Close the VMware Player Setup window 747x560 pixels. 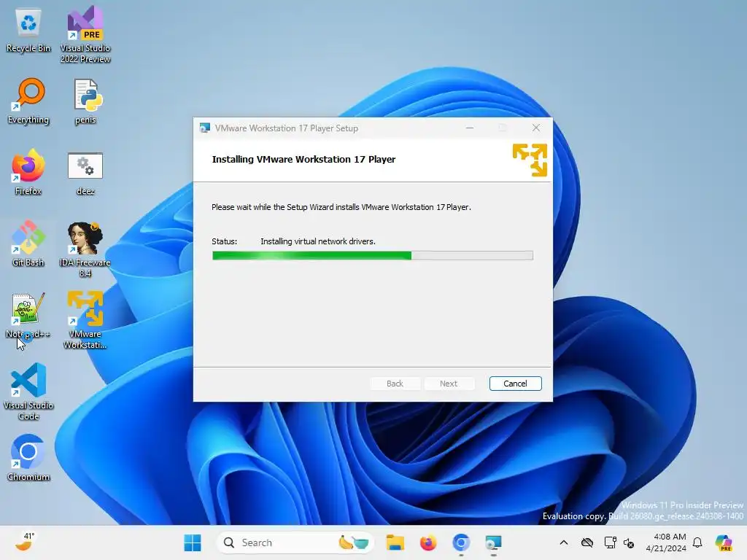[536, 128]
